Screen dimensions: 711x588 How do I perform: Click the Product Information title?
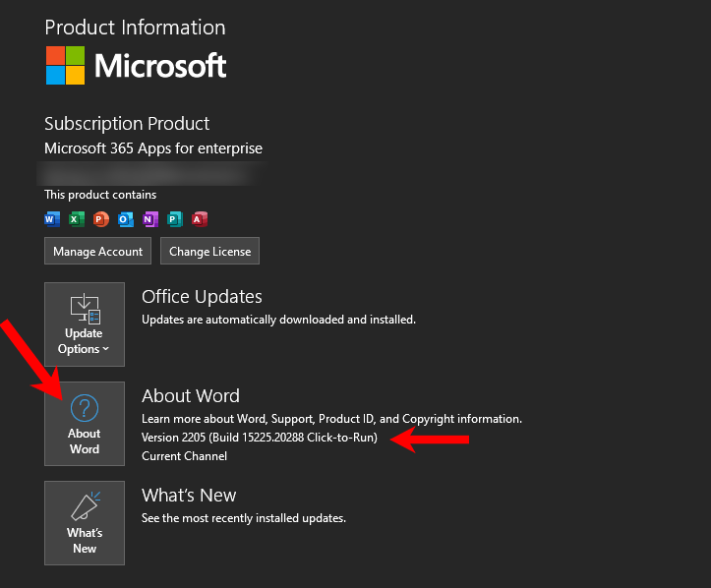click(135, 28)
